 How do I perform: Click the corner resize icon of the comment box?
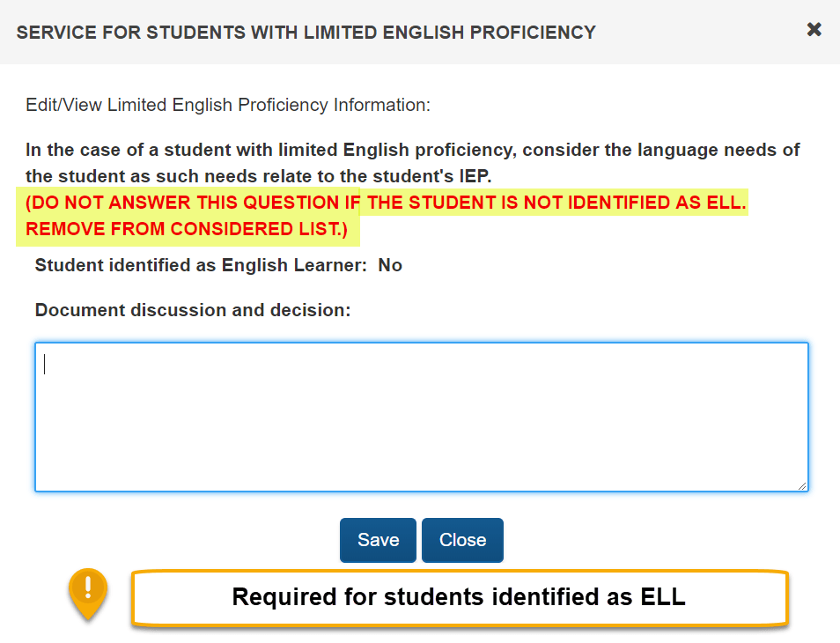click(x=802, y=484)
